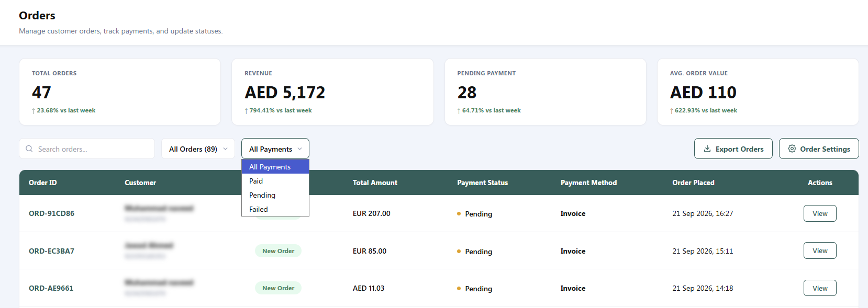Click the search magnifier icon
Viewport: 868px width, 308px height.
tap(29, 149)
